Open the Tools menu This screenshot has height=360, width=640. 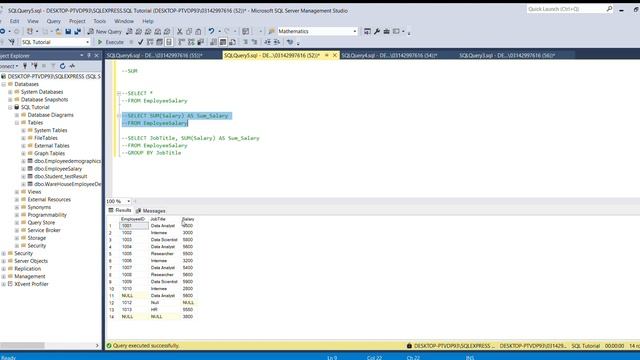[100, 21]
